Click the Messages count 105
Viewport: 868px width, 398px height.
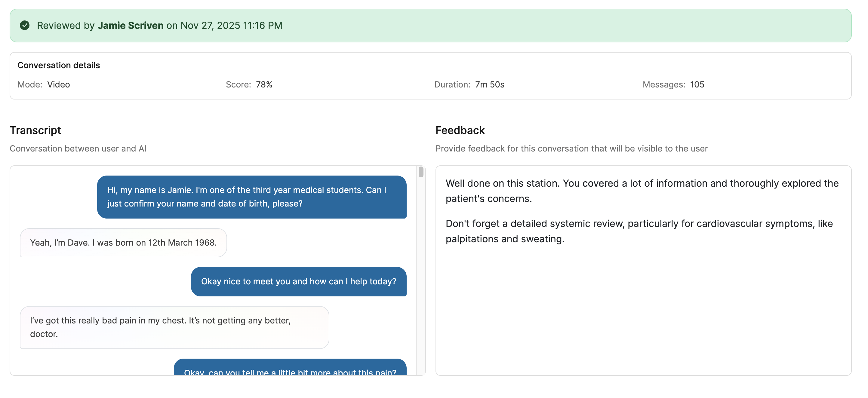697,84
